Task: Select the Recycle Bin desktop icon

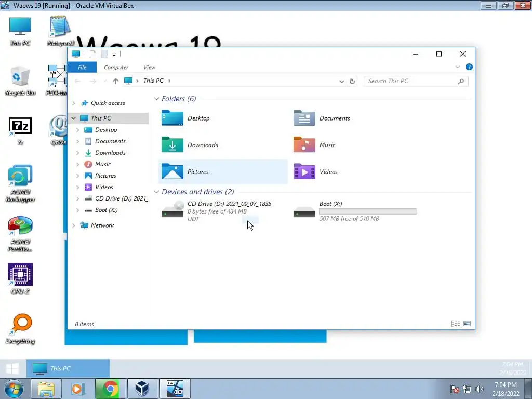Action: coord(20,81)
